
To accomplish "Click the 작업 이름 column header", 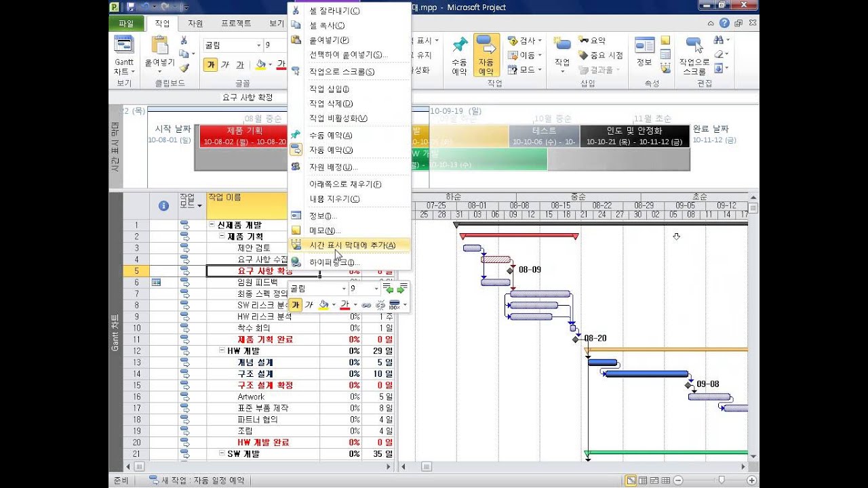I will pyautogui.click(x=247, y=205).
